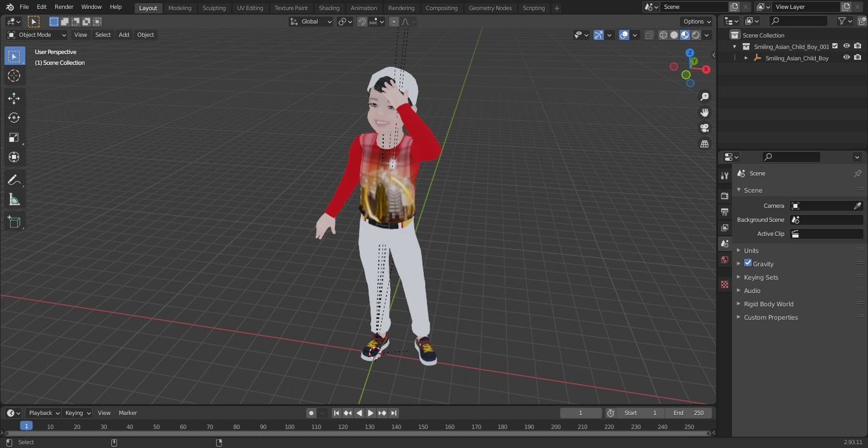Viewport: 868px width, 448px height.
Task: Jump to the next keyframe
Action: click(382, 413)
